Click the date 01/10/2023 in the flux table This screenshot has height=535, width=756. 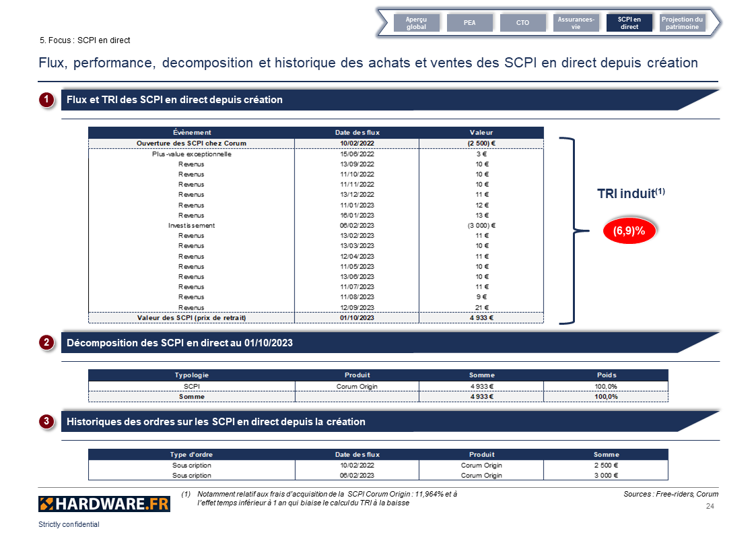[x=357, y=317]
